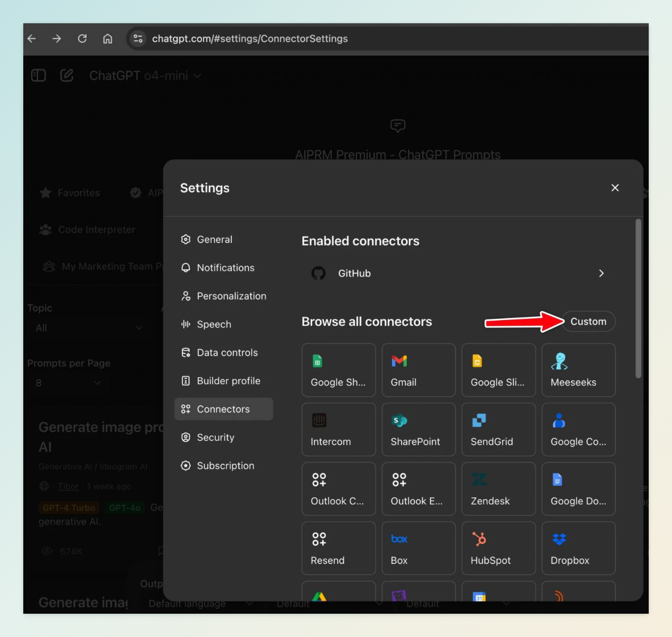Open the Box connector tile
The height and width of the screenshot is (637, 672).
pyautogui.click(x=419, y=548)
